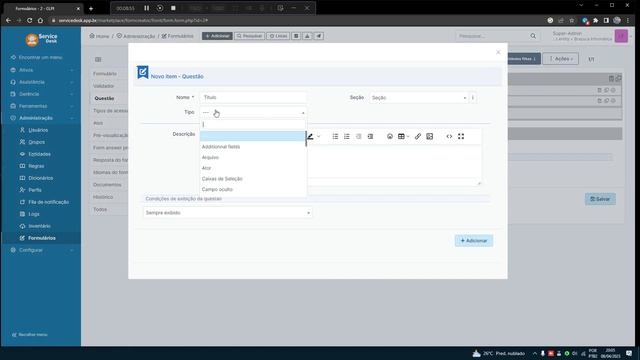
Task: Click the numbered list icon in editor toolbar
Action: (347, 136)
